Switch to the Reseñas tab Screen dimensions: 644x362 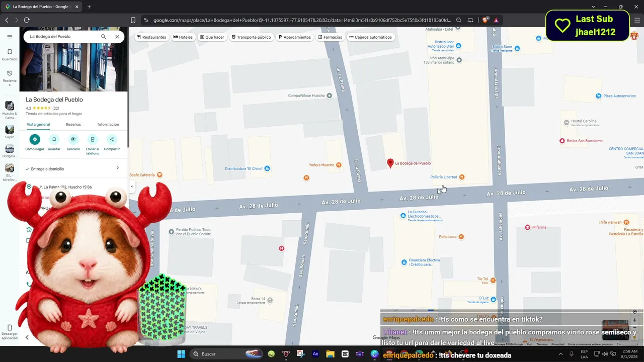(x=73, y=124)
